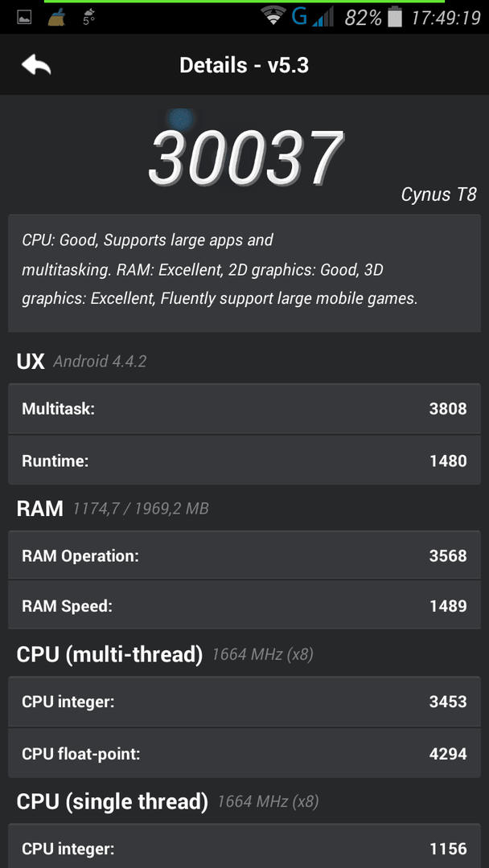Tap the Wi-Fi status icon
The height and width of the screenshot is (868, 489).
click(274, 17)
